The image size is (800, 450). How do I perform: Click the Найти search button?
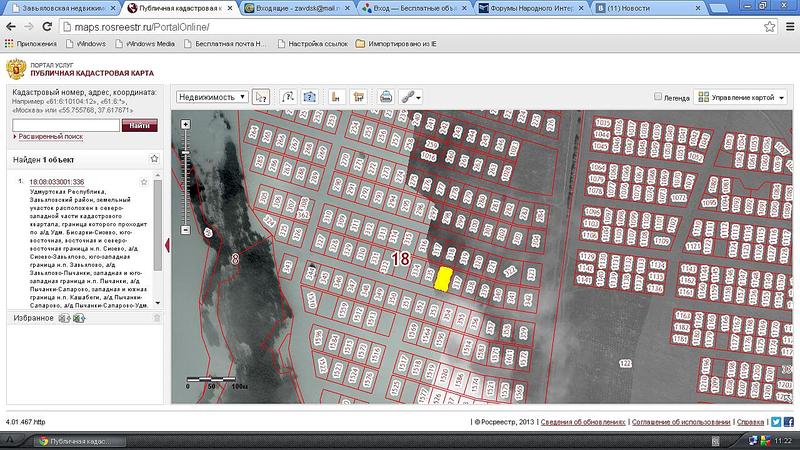pyautogui.click(x=139, y=126)
